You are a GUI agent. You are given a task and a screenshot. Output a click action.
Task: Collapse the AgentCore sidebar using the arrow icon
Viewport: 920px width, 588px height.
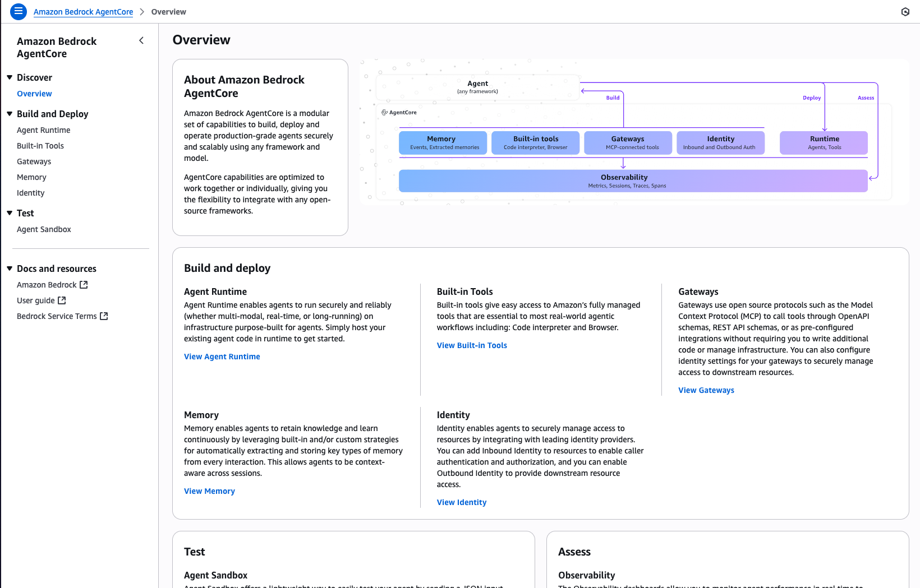click(141, 40)
